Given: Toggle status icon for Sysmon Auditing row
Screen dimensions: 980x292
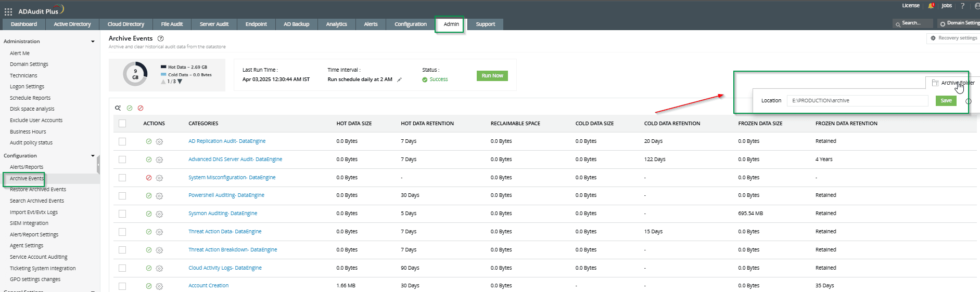Looking at the screenshot, I should [x=149, y=214].
